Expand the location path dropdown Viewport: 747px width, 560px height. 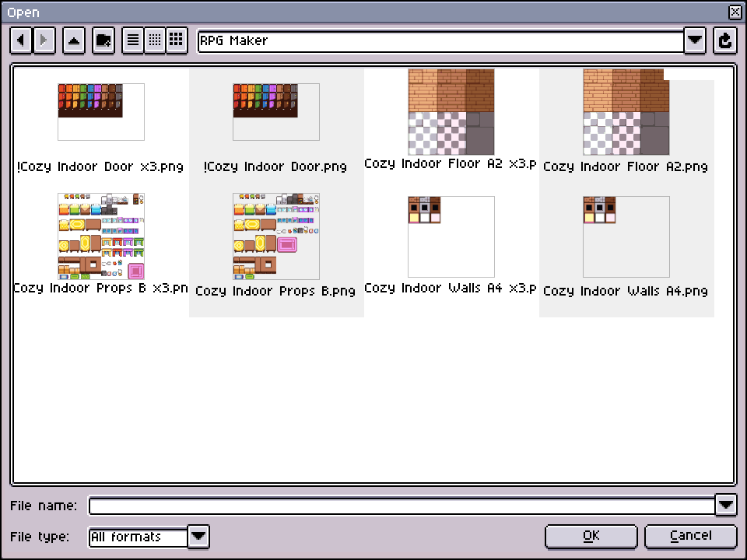(695, 40)
